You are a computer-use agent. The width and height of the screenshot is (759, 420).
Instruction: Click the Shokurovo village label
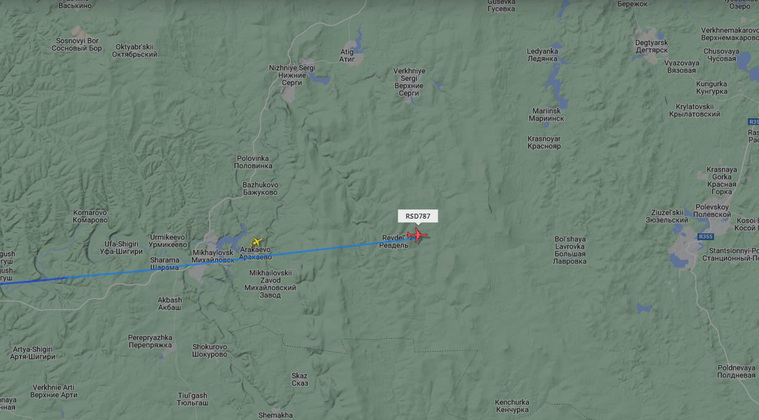point(210,350)
